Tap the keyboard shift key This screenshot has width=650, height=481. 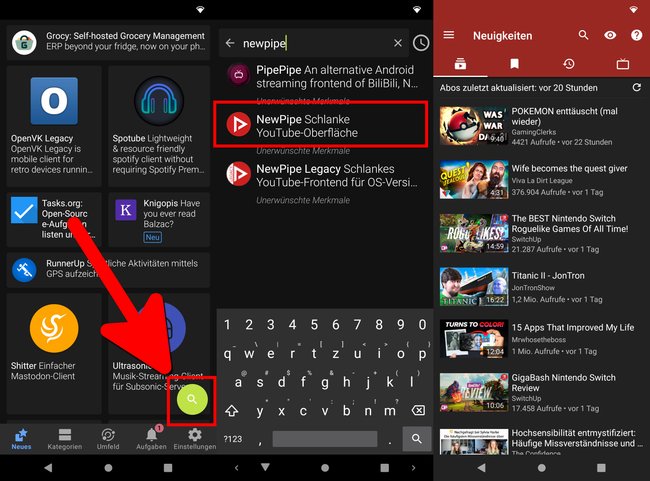click(231, 411)
